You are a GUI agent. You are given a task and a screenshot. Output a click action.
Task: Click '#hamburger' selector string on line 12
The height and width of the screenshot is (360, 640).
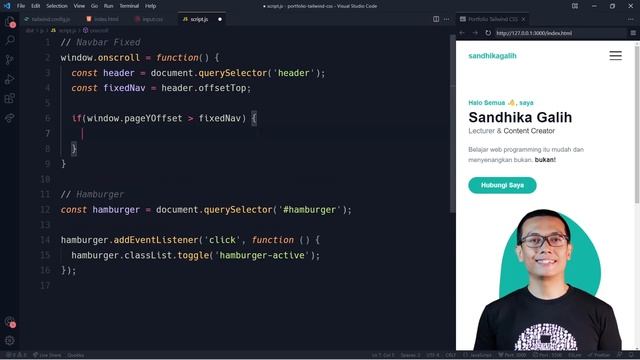pos(309,210)
